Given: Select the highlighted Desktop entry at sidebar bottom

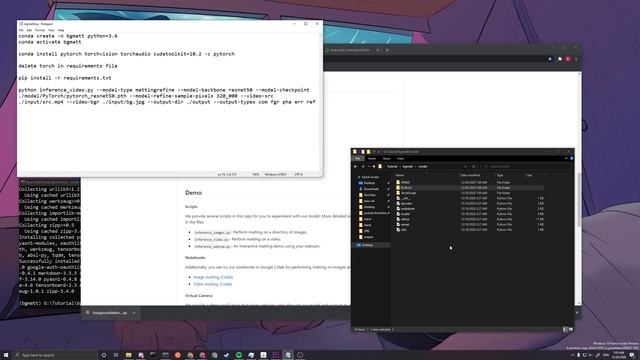Looking at the screenshot, I should pyautogui.click(x=370, y=245).
